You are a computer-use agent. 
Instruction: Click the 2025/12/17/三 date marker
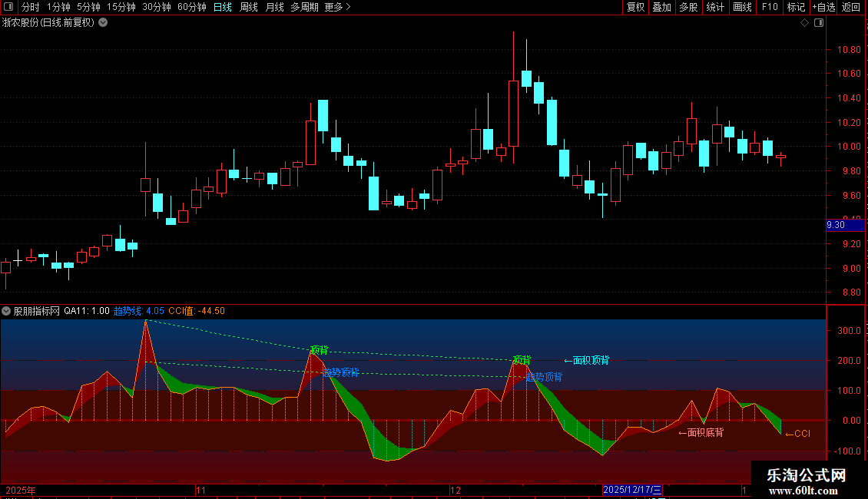[x=632, y=490]
